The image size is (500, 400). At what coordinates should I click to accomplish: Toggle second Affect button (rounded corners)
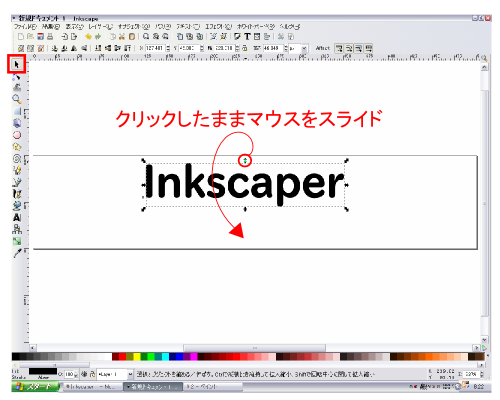click(x=349, y=49)
